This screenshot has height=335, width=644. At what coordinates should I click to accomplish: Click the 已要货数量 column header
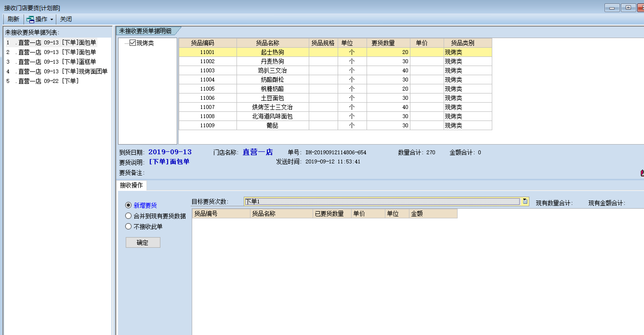pos(332,213)
